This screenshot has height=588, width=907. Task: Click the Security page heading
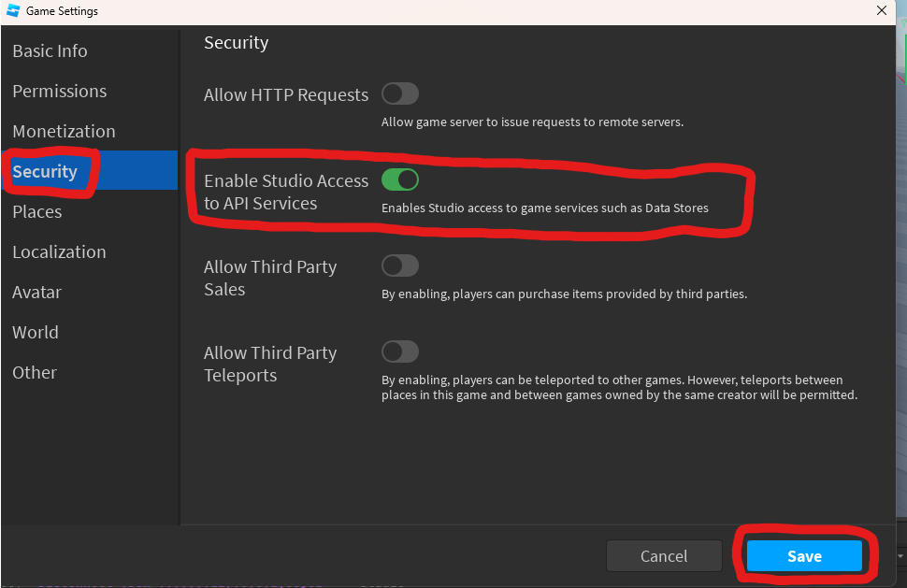tap(235, 42)
